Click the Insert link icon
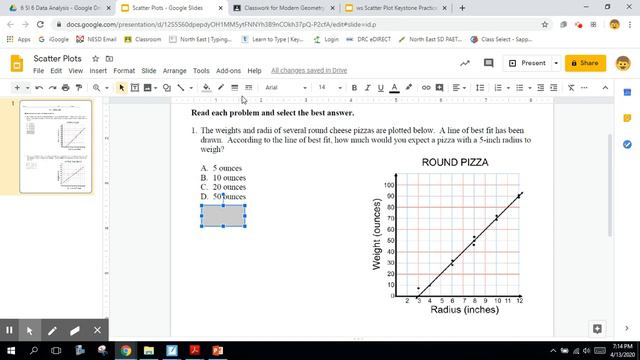Viewport: 640px width, 360px height. (x=426, y=88)
